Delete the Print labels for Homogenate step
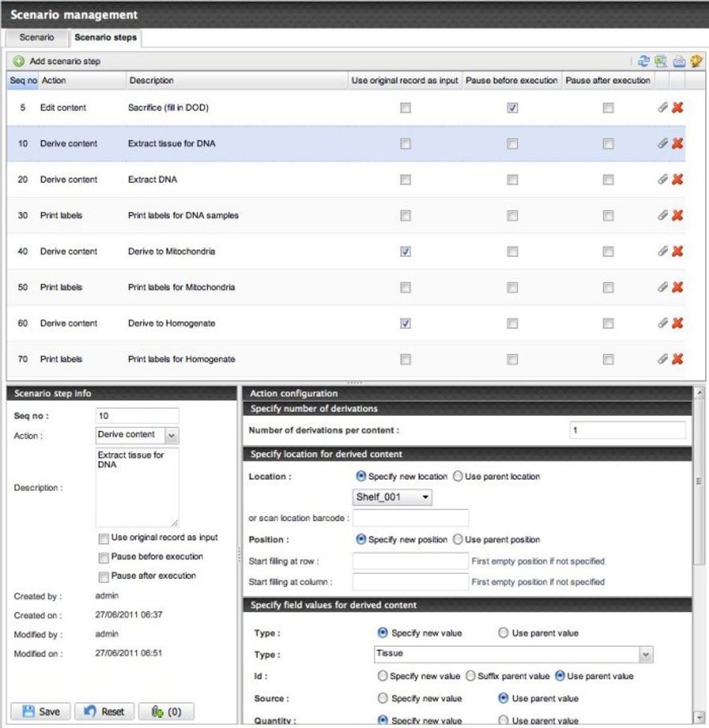 [x=676, y=358]
